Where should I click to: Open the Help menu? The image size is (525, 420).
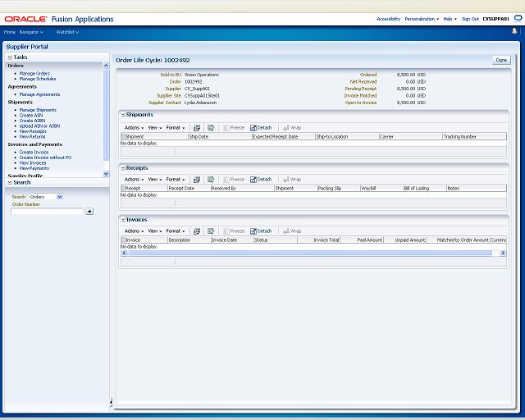click(x=450, y=19)
